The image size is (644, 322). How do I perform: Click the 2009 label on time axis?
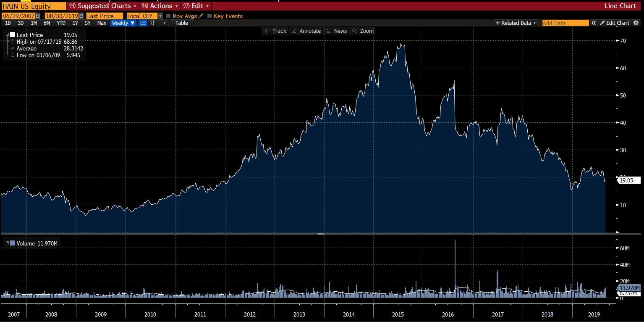(x=100, y=314)
